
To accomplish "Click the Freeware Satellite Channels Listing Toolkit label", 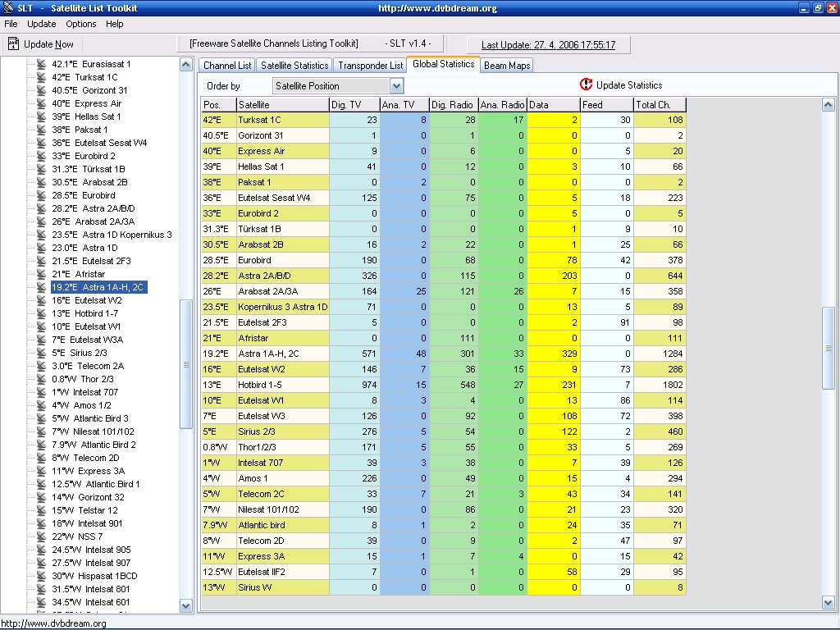I will (274, 43).
